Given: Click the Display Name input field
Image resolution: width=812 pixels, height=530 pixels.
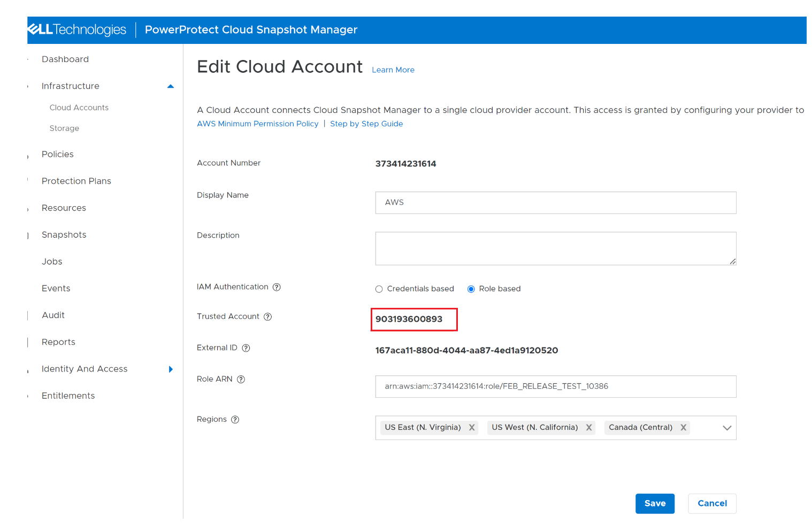Looking at the screenshot, I should click(x=555, y=202).
